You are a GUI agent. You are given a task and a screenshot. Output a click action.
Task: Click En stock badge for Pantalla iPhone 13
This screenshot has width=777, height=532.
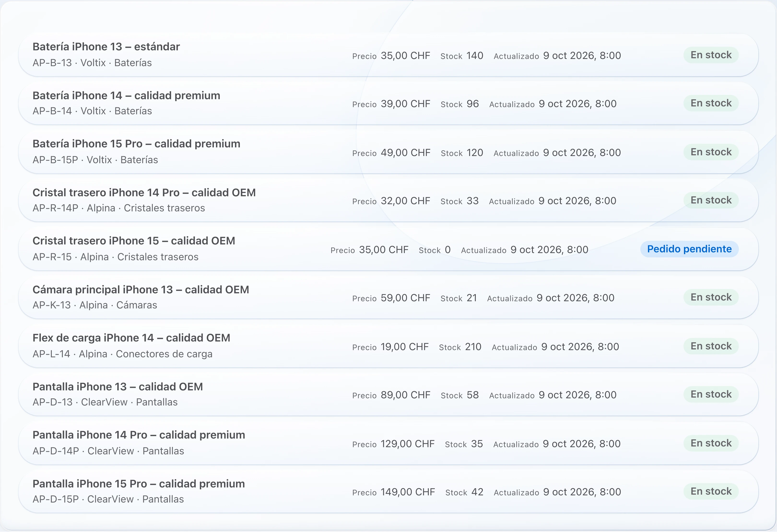coord(711,394)
